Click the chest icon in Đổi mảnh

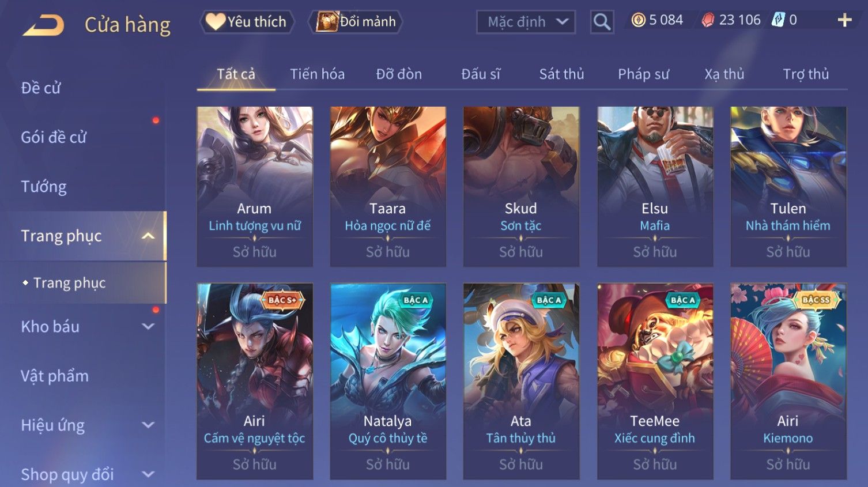[x=327, y=21]
